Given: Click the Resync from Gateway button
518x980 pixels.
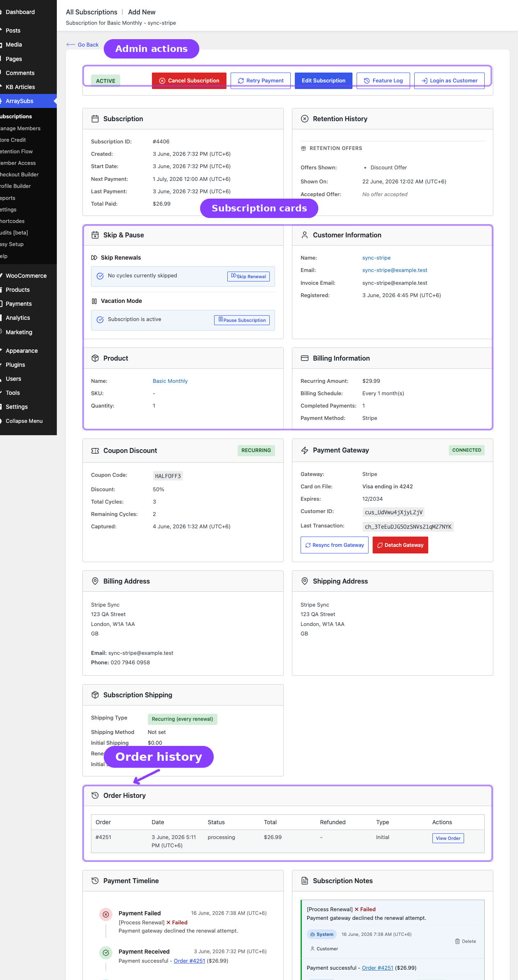Looking at the screenshot, I should click(x=334, y=545).
